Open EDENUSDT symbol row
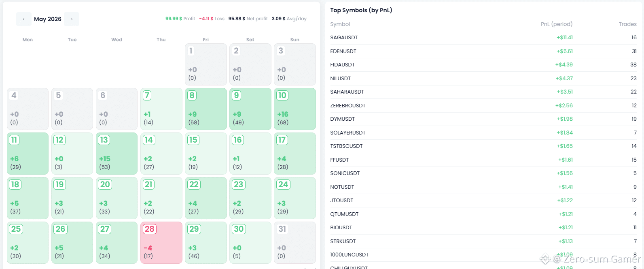The height and width of the screenshot is (269, 644). (483, 51)
